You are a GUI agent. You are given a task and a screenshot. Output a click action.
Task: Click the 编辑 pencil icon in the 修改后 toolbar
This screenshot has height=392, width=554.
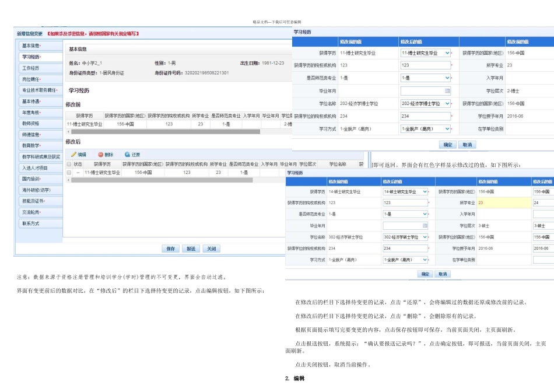click(x=74, y=155)
